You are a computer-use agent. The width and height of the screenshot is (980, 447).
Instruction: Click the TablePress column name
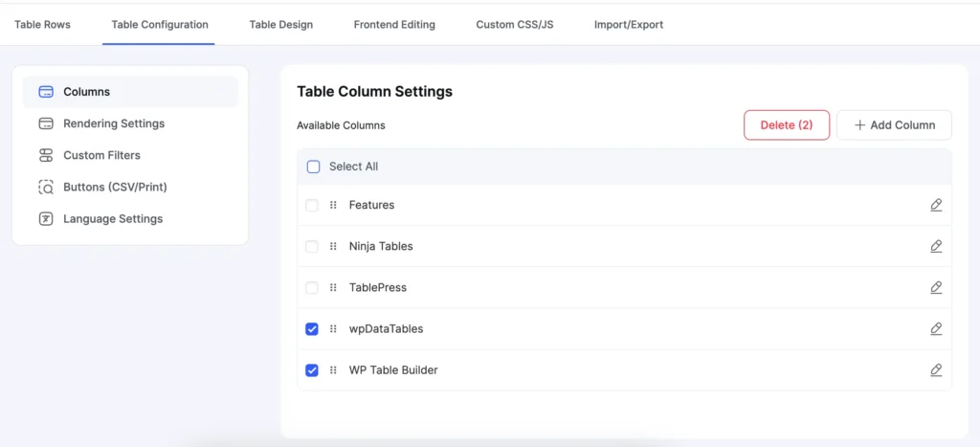(378, 287)
